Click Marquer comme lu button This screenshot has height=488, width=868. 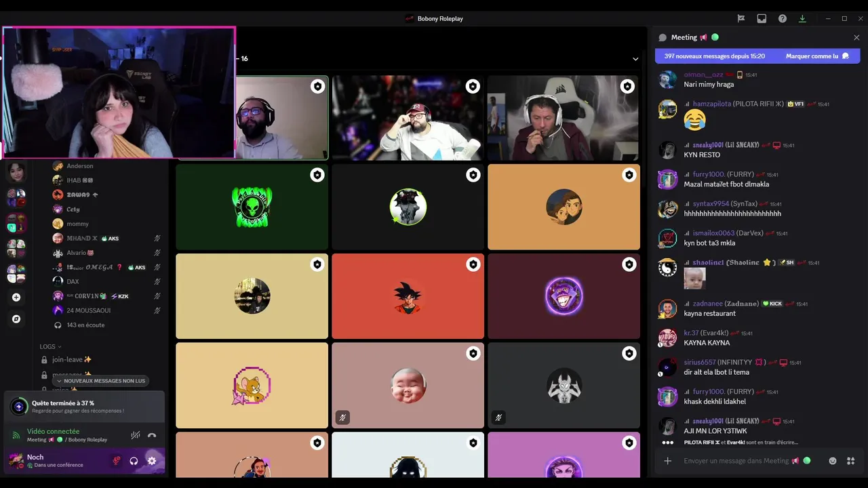click(x=817, y=56)
